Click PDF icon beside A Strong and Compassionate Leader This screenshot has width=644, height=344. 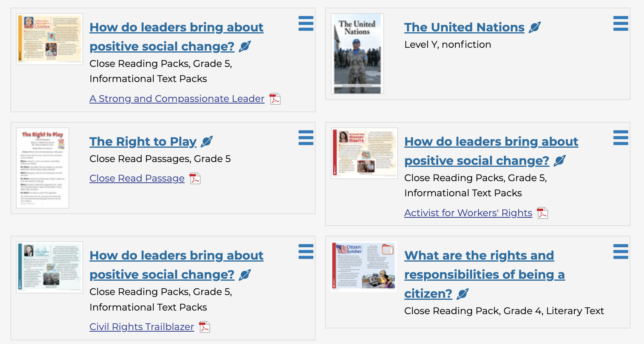pos(275,99)
